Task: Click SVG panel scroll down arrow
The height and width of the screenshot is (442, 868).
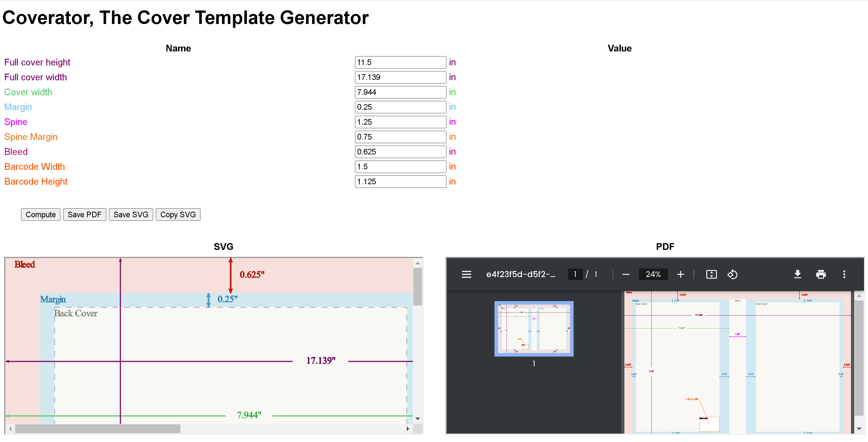Action: click(x=418, y=419)
